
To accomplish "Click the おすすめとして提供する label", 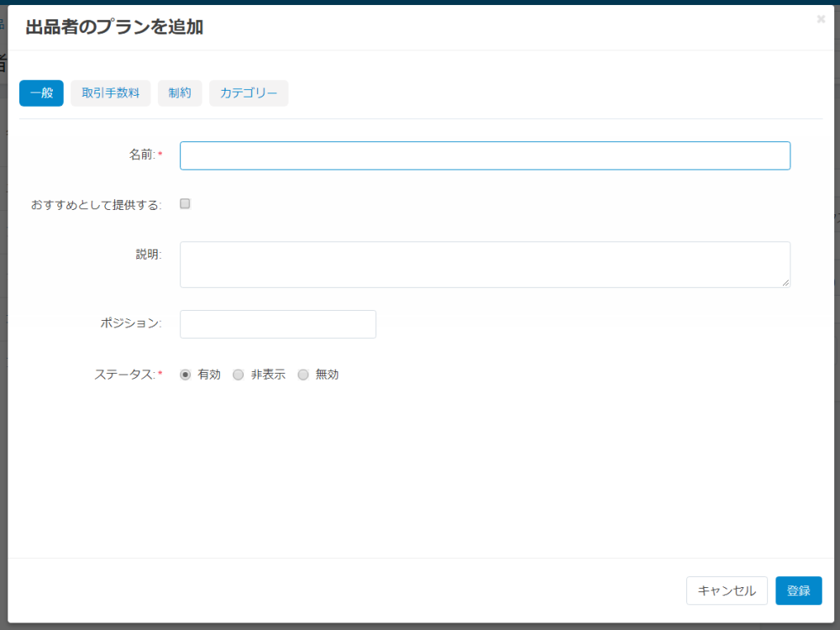I will pos(96,205).
